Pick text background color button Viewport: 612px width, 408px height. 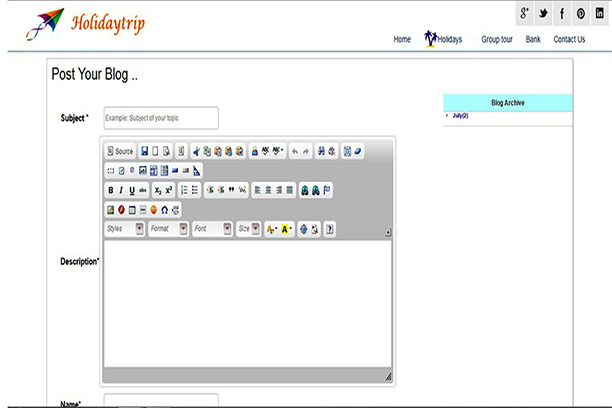pos(287,229)
